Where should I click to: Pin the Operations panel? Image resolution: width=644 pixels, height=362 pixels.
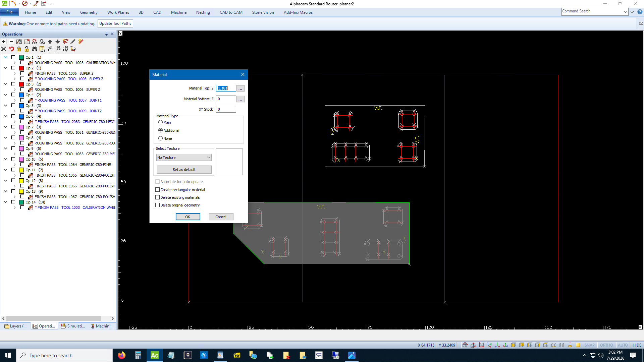point(106,34)
